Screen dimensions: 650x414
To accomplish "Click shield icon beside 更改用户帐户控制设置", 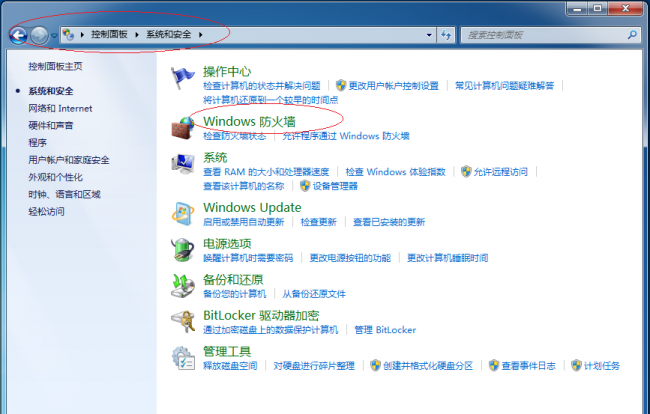I will tap(341, 85).
